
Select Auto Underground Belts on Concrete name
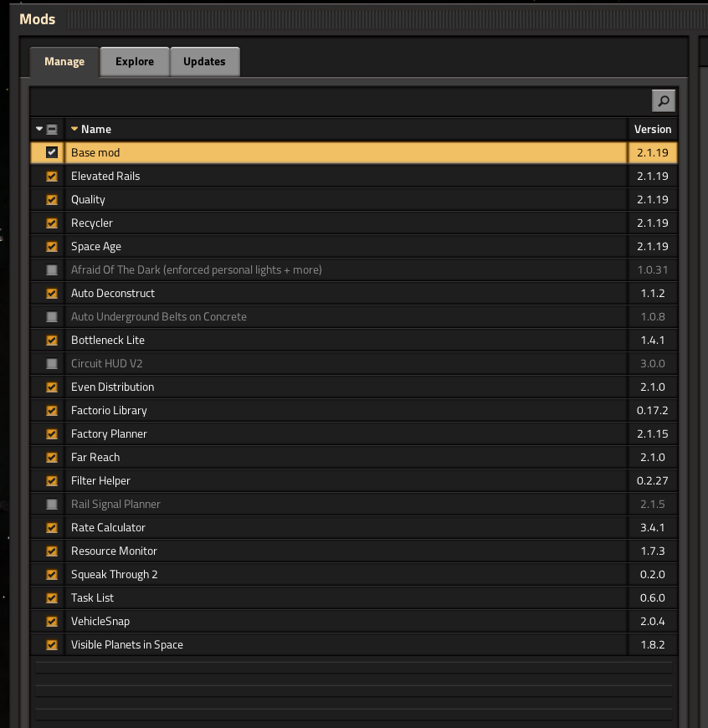(159, 316)
